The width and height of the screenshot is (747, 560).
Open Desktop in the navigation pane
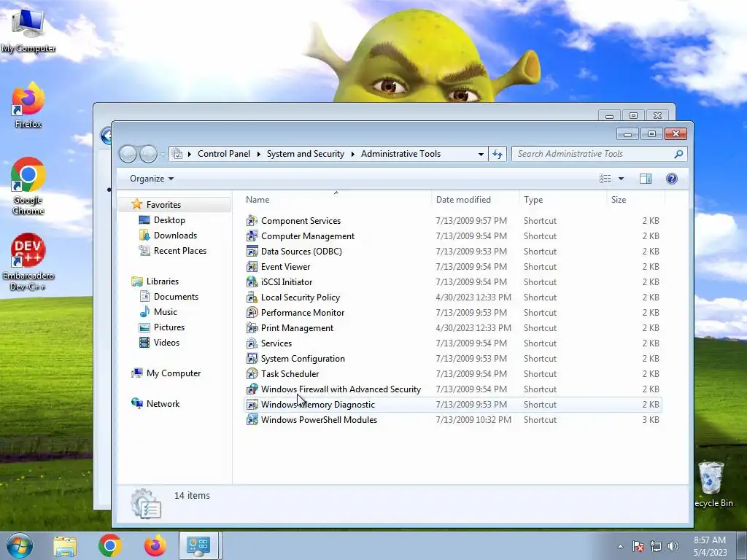click(x=169, y=220)
